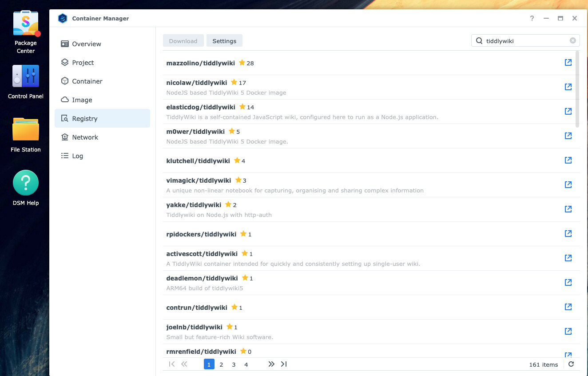Image resolution: width=588 pixels, height=376 pixels.
Task: Open the Overview section
Action: (x=102, y=44)
